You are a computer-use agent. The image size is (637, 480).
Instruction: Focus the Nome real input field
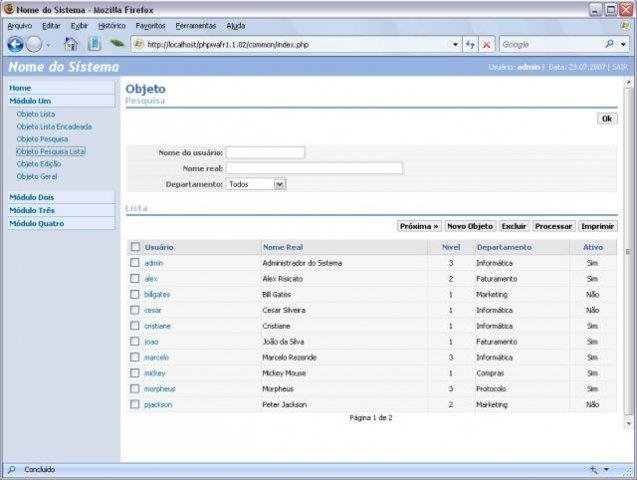(x=314, y=168)
